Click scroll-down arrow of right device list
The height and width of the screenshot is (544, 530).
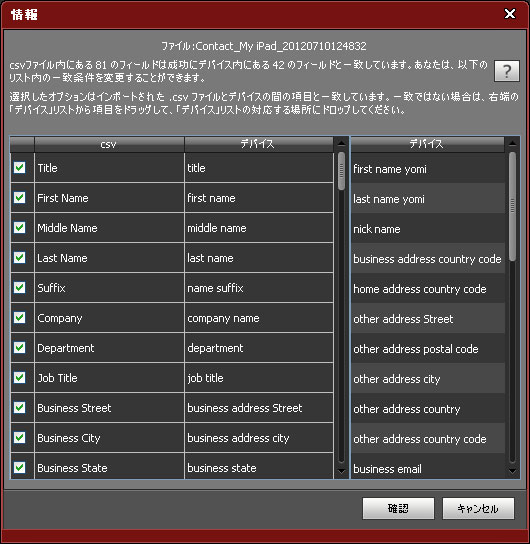(x=512, y=471)
